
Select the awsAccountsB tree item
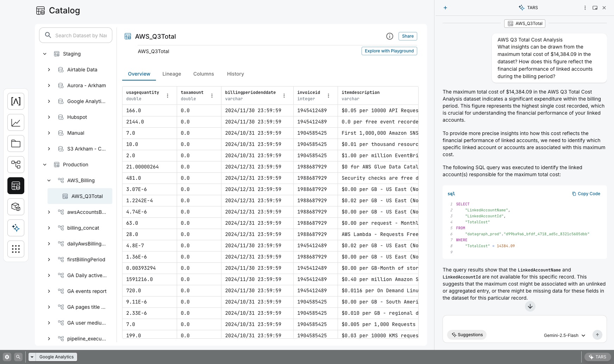point(86,212)
